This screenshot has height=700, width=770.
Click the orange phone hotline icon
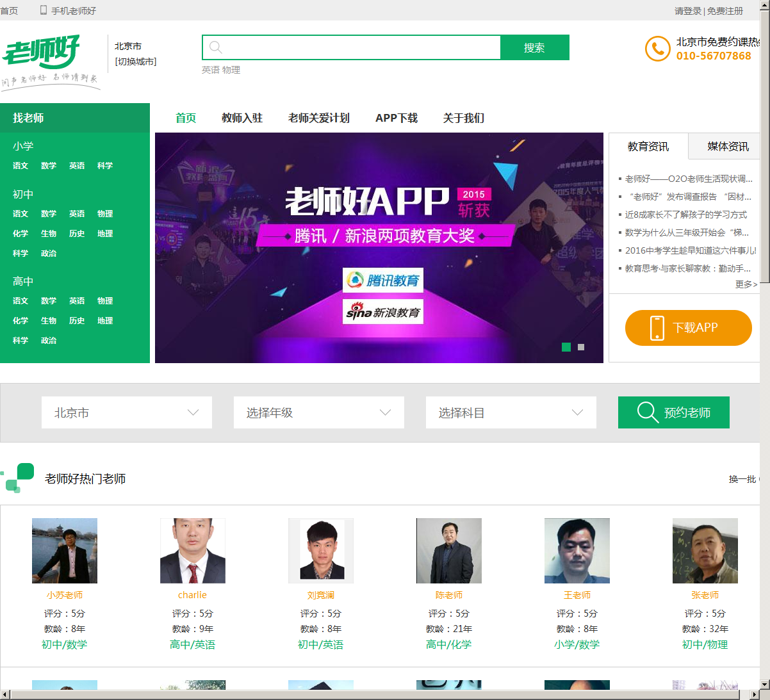pyautogui.click(x=657, y=49)
